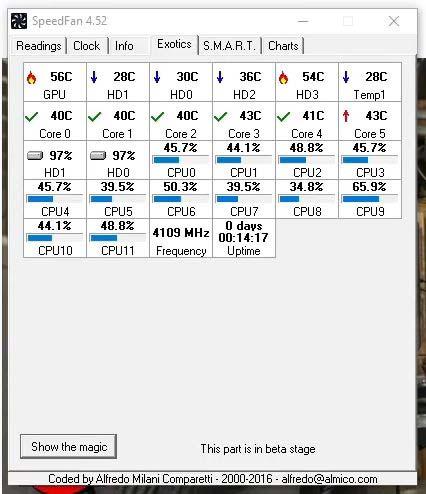This screenshot has height=494, width=426.
Task: Click the CPU2 usage bar
Action: 307,160
